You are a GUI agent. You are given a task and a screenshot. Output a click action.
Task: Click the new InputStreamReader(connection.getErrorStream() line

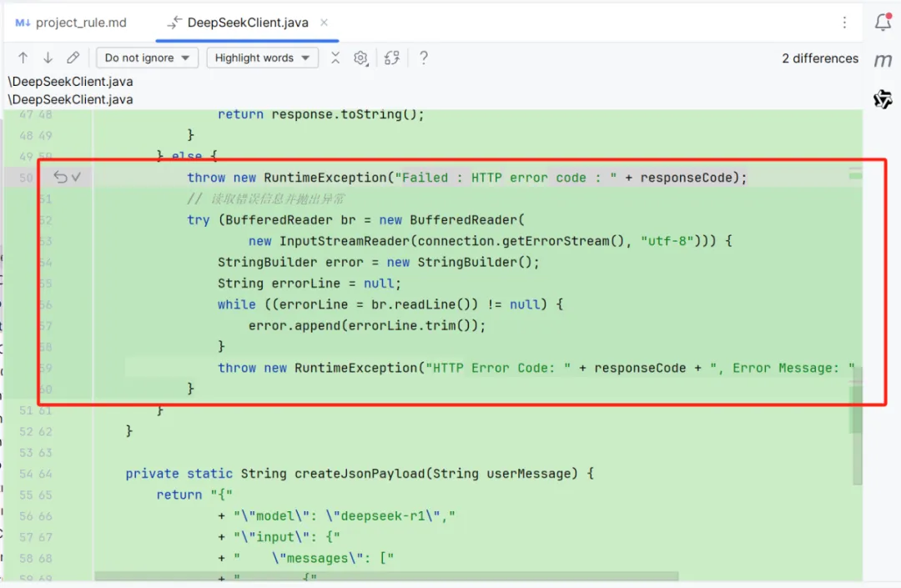[491, 241]
